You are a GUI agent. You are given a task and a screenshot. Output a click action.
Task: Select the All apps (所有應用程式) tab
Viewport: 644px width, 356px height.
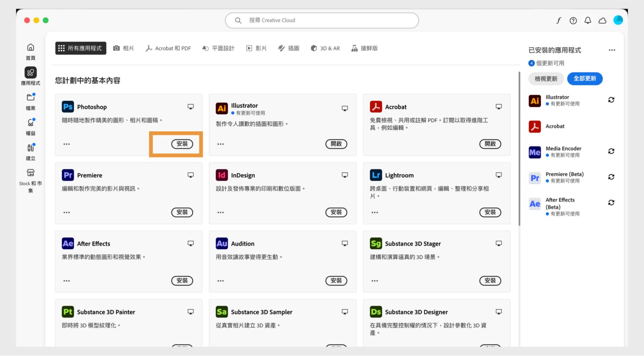[80, 48]
